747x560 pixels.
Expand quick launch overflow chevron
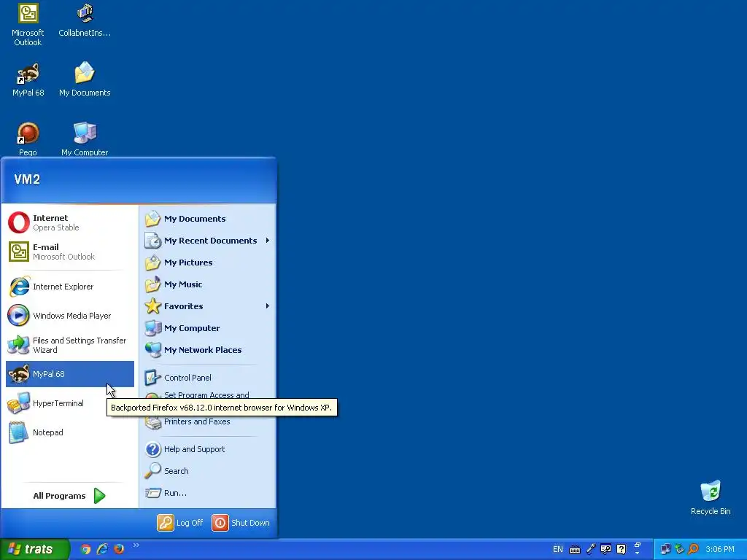pyautogui.click(x=136, y=545)
